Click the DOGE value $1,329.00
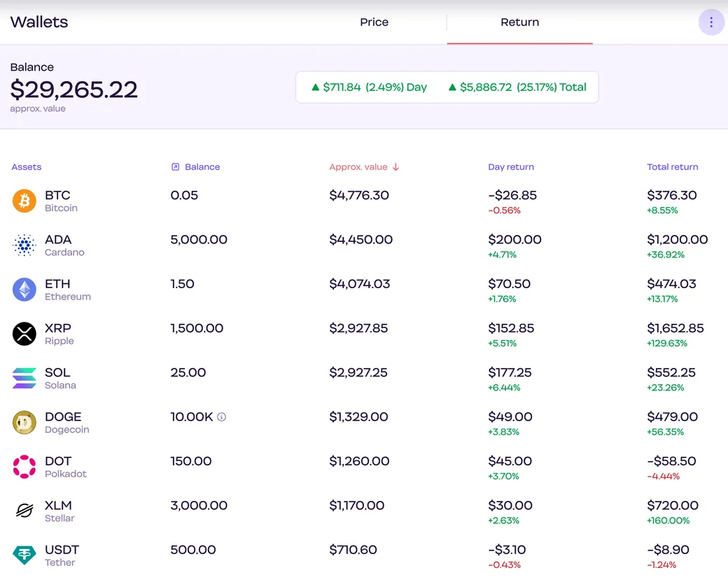 358,417
